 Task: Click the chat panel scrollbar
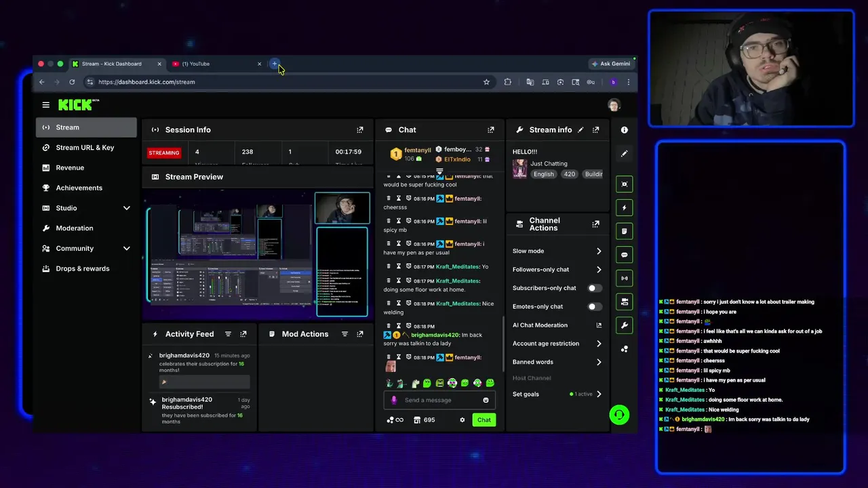click(x=503, y=344)
